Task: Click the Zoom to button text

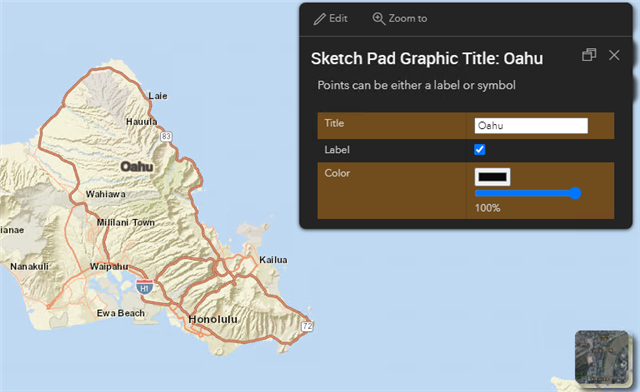Action: coord(408,18)
